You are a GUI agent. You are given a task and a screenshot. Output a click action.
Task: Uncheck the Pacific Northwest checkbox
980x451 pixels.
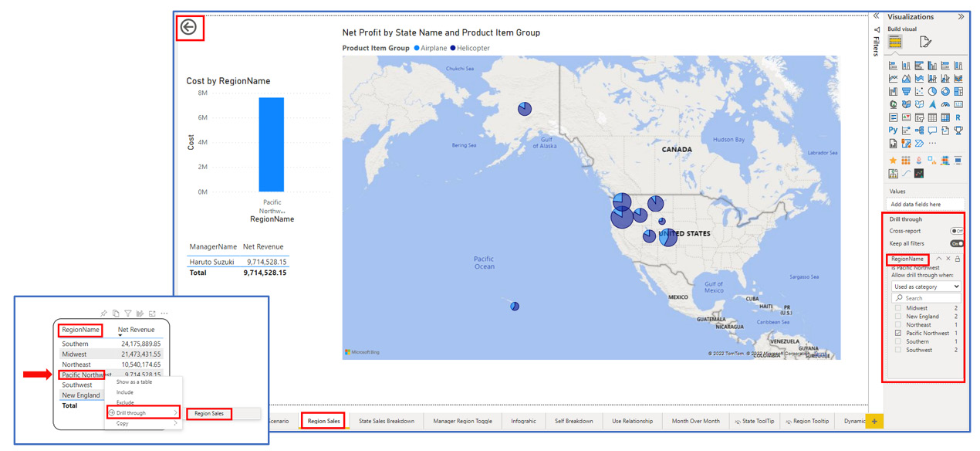[897, 334]
